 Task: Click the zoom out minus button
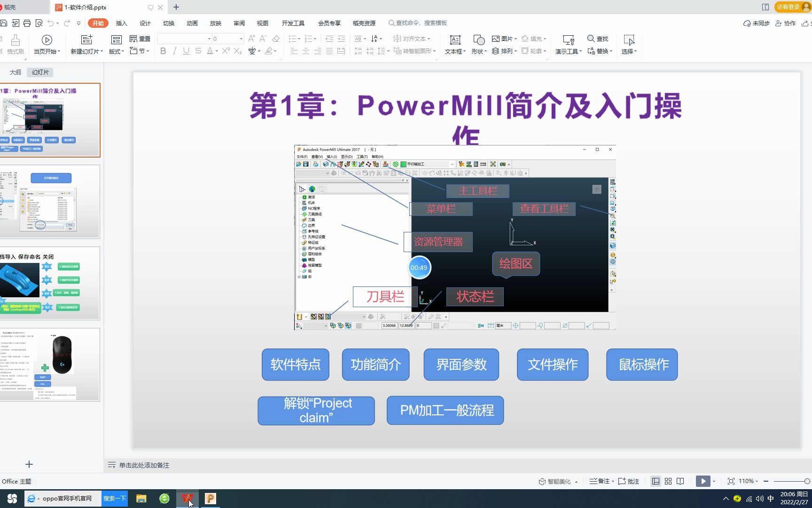(766, 481)
